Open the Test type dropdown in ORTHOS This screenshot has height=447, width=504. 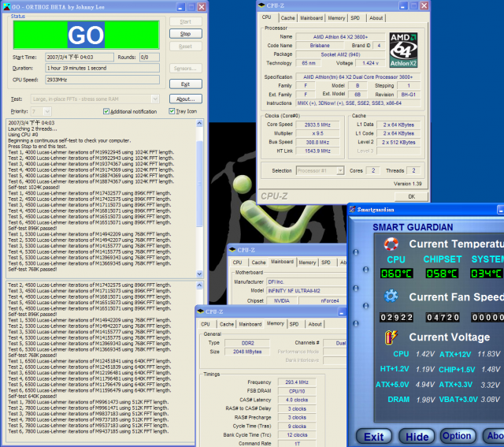[x=155, y=99]
